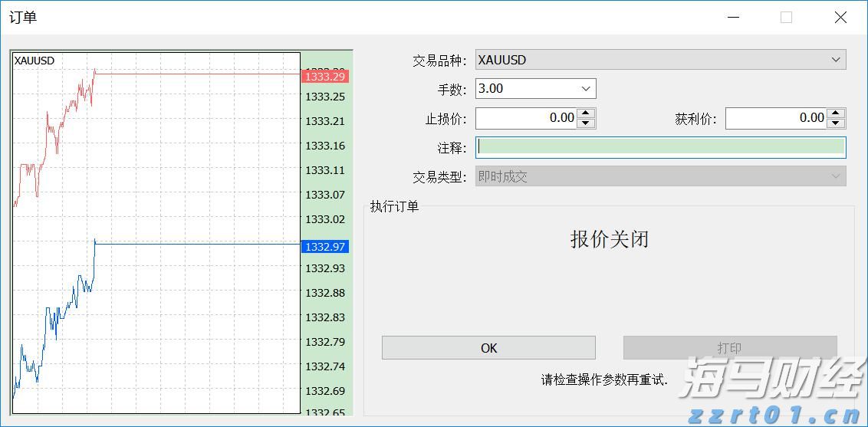Click the blue 1332.97 bid price tag
This screenshot has height=427, width=868.
tap(325, 247)
